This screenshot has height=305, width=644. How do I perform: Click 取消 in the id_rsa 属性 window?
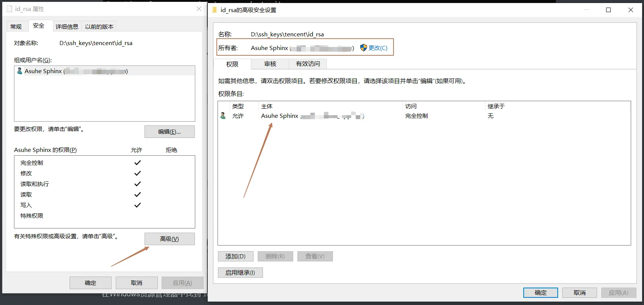pos(137,283)
